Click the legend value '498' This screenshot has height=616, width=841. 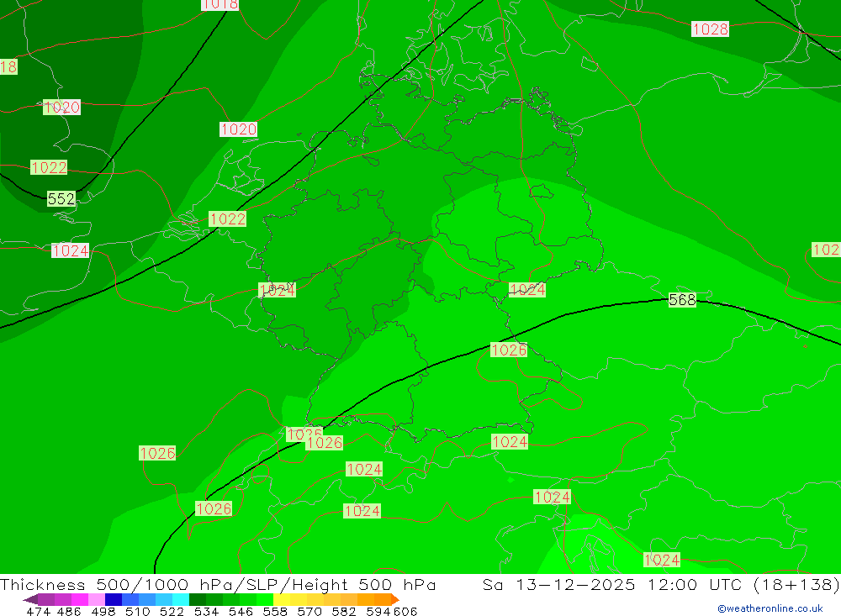tap(103, 611)
